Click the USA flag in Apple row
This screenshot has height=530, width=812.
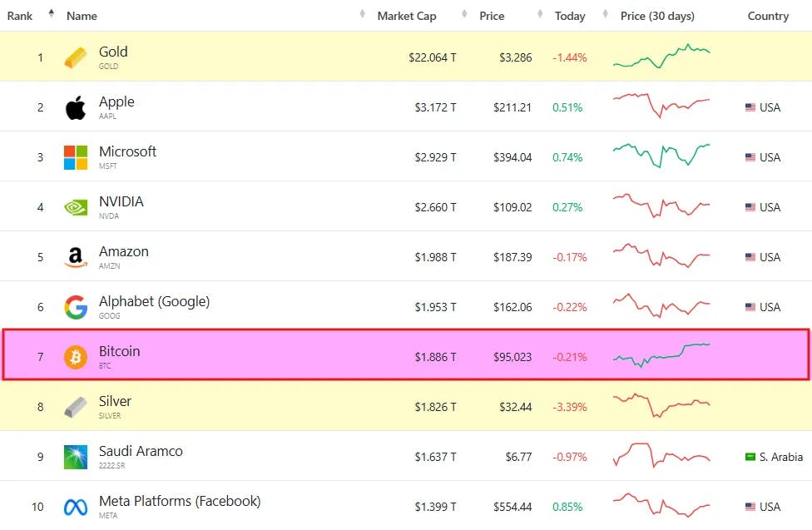[x=750, y=108]
